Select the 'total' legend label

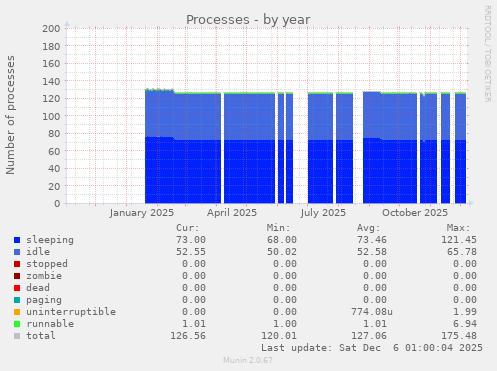pos(41,336)
